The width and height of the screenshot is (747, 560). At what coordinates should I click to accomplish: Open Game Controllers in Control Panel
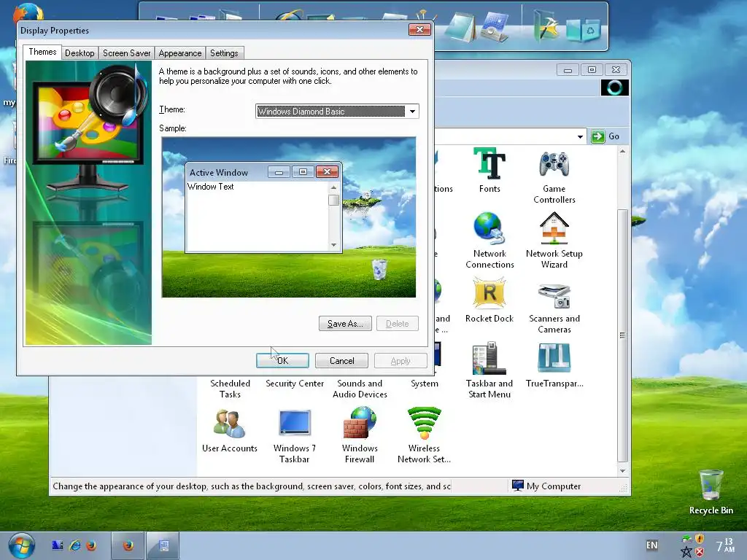coord(554,165)
